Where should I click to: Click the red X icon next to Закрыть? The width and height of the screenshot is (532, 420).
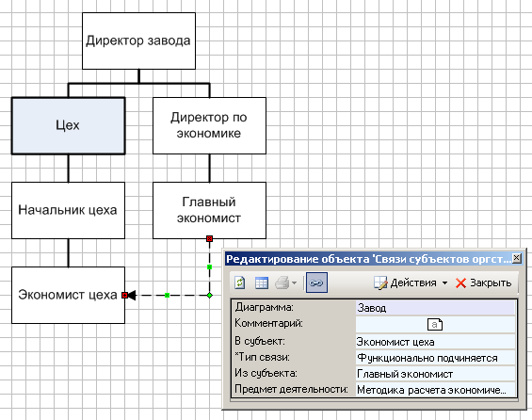(460, 283)
